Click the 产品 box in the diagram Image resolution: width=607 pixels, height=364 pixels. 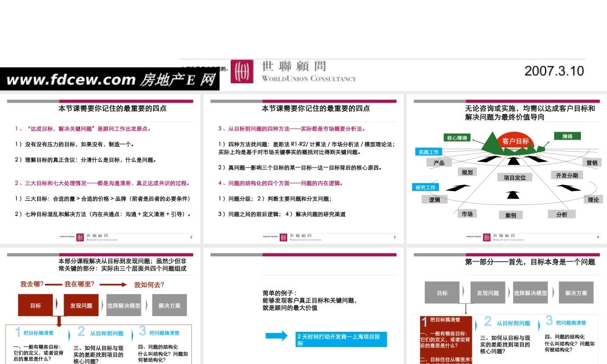tap(439, 163)
